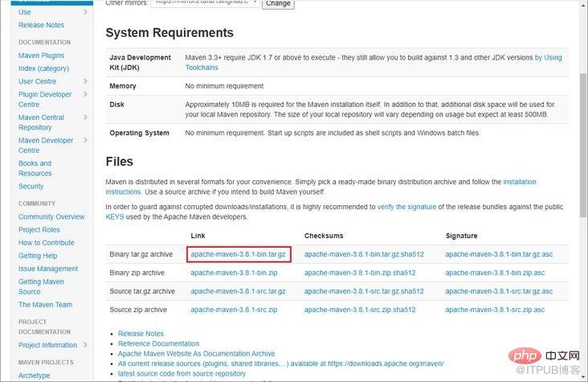588x382 pixels.
Task: Open Apache Maven Website Documentation Archive
Action: click(x=196, y=354)
